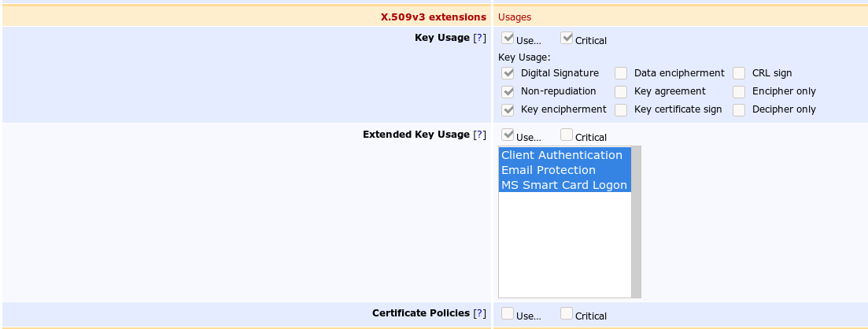Open Key Usage help question mark link

(x=479, y=38)
